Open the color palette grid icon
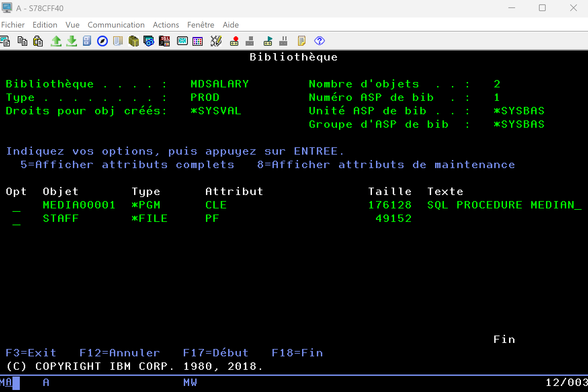Screen dimensions: 588x392 click(198, 41)
